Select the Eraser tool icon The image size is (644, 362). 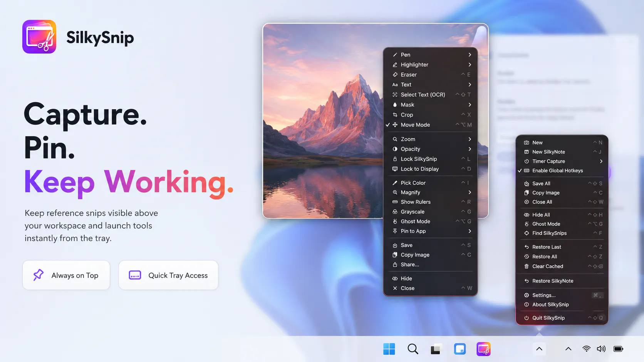[395, 75]
